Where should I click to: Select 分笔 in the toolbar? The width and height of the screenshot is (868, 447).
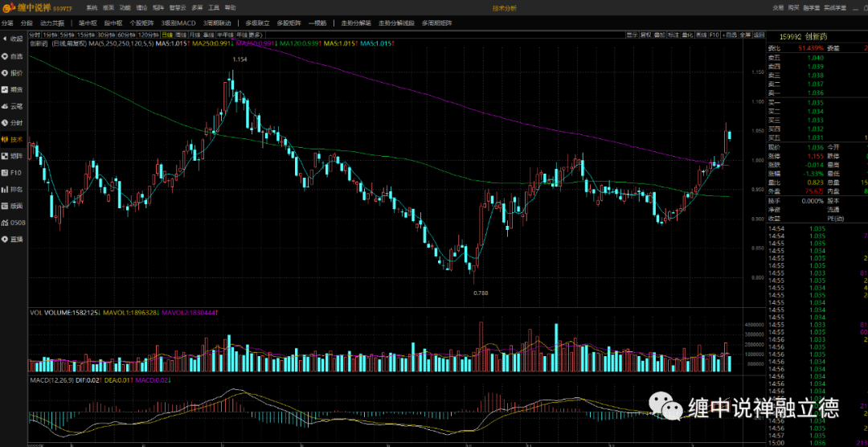7,23
